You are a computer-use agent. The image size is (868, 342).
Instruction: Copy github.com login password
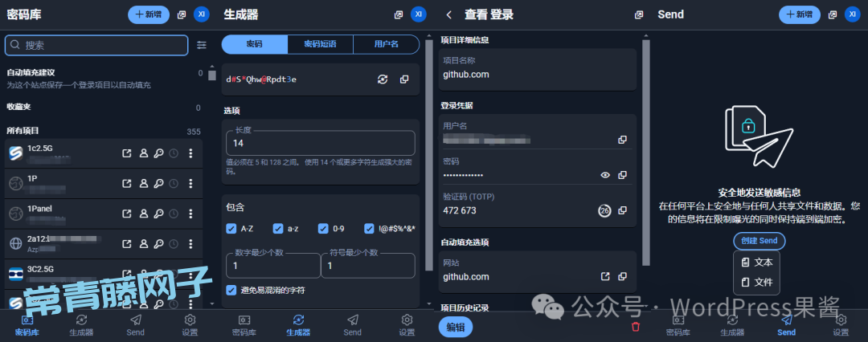click(x=622, y=175)
